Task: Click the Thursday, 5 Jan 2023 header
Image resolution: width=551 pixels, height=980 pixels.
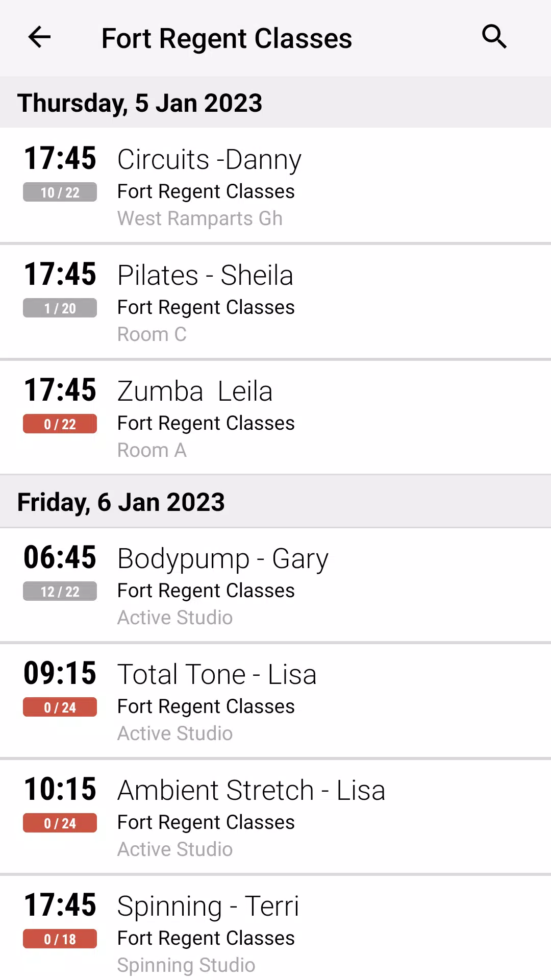Action: (x=275, y=103)
